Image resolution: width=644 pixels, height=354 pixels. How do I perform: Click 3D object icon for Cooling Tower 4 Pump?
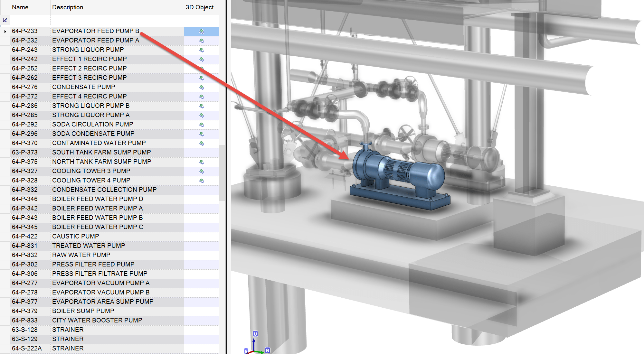tap(202, 181)
